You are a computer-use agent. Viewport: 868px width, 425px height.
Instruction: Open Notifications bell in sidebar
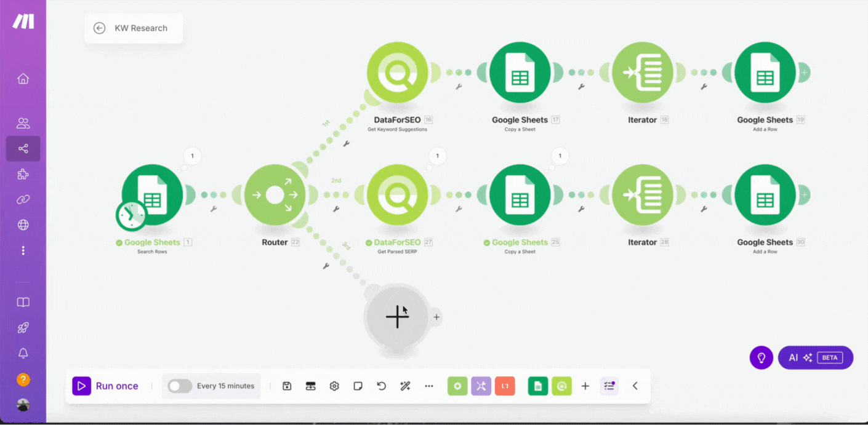pos(23,353)
